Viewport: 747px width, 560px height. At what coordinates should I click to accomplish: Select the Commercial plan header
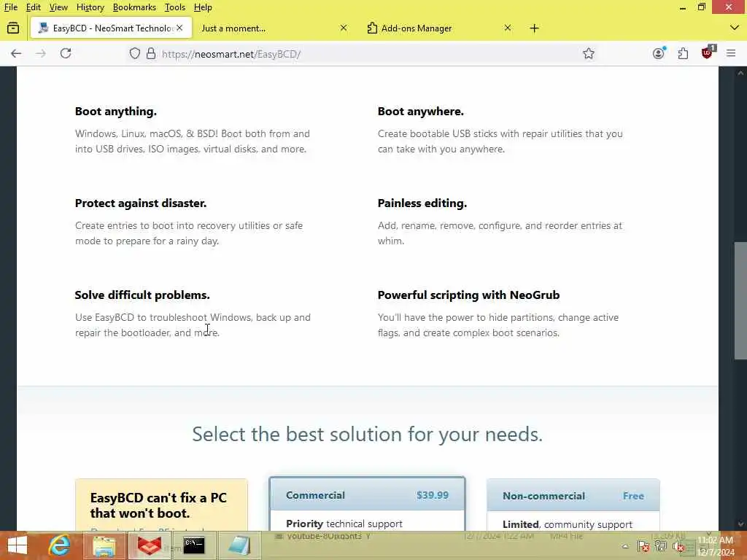(368, 495)
